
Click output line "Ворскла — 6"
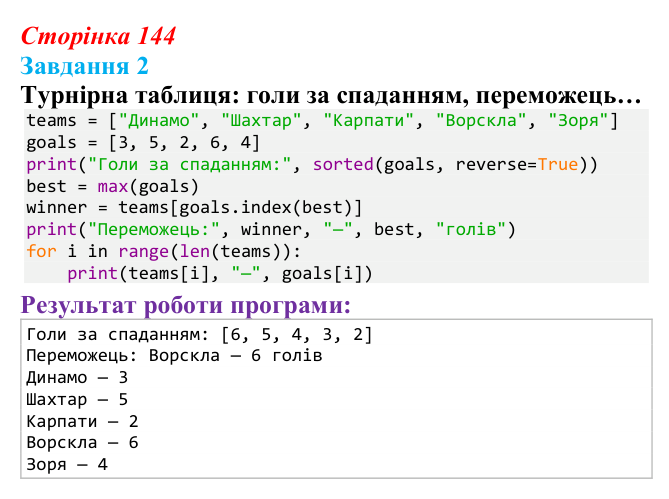[82, 443]
